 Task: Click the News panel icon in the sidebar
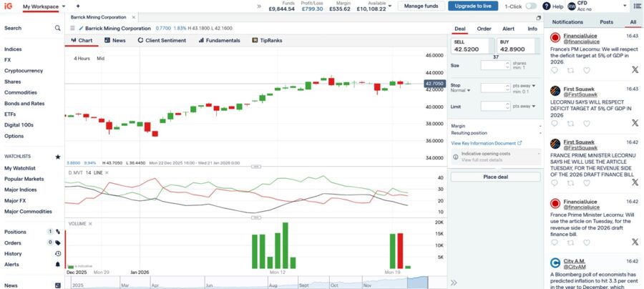pos(58,285)
